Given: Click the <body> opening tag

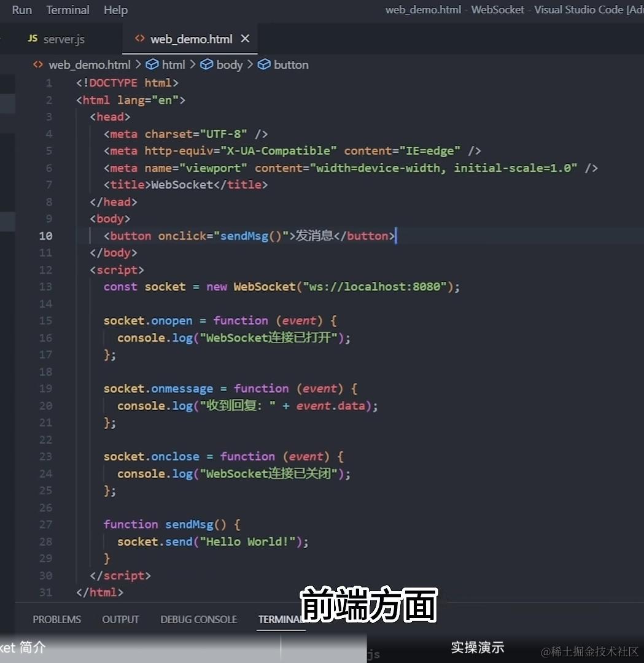Looking at the screenshot, I should [x=110, y=219].
